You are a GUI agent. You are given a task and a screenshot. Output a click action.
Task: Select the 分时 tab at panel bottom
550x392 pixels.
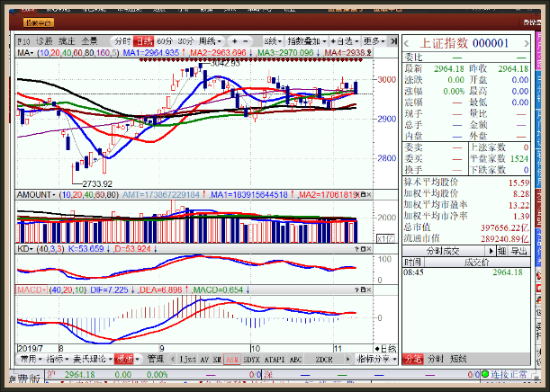pos(436,359)
